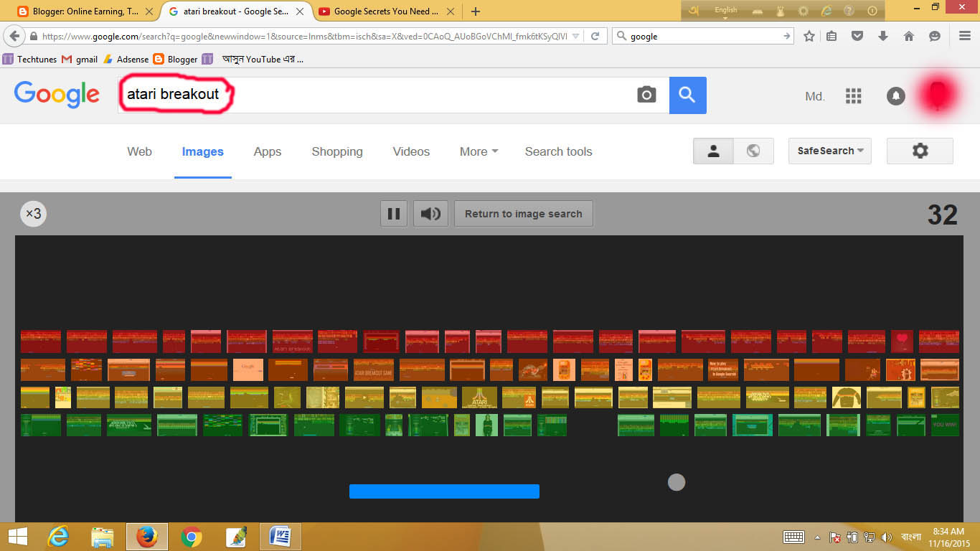The width and height of the screenshot is (980, 551).
Task: Bookmark this page with star icon
Action: 809,36
